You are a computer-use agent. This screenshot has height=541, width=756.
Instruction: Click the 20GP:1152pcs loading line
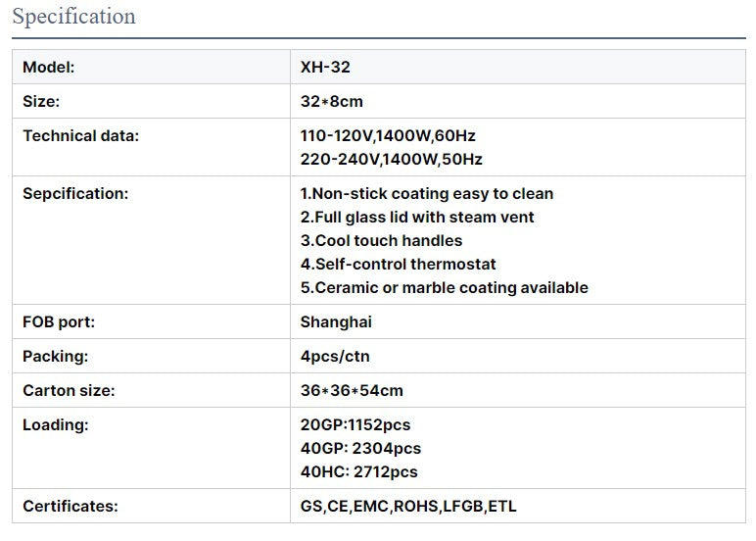point(355,424)
